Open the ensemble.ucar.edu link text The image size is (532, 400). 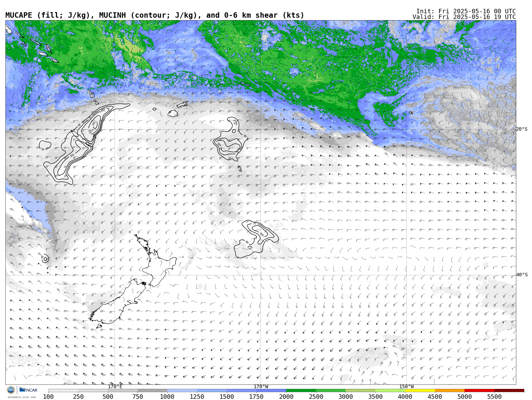(x=22, y=397)
